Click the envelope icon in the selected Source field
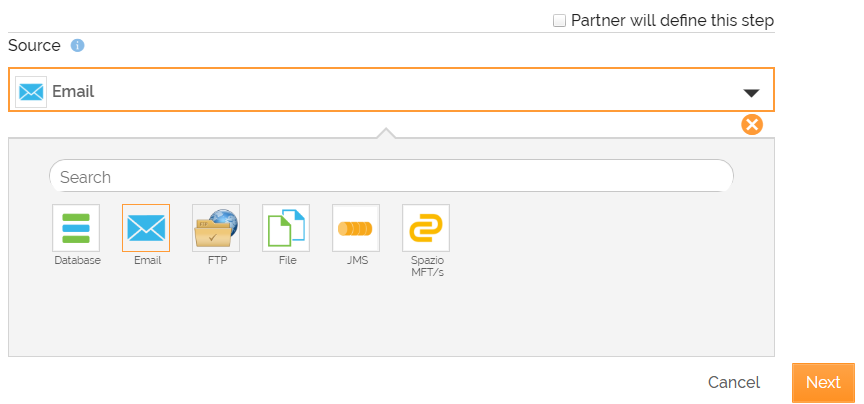Viewport: 864px width, 404px height. pos(31,92)
